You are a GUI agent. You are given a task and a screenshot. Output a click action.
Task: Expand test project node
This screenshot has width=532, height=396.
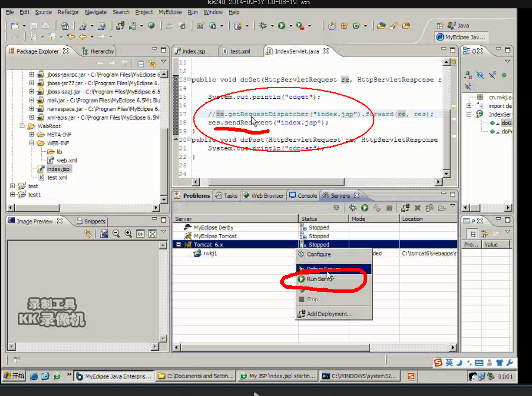12,186
